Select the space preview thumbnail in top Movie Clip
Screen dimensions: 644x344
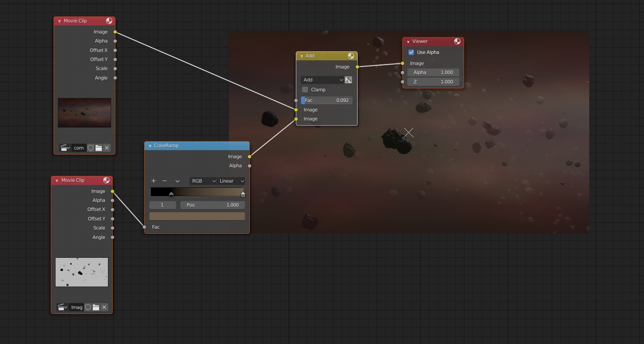tap(84, 113)
